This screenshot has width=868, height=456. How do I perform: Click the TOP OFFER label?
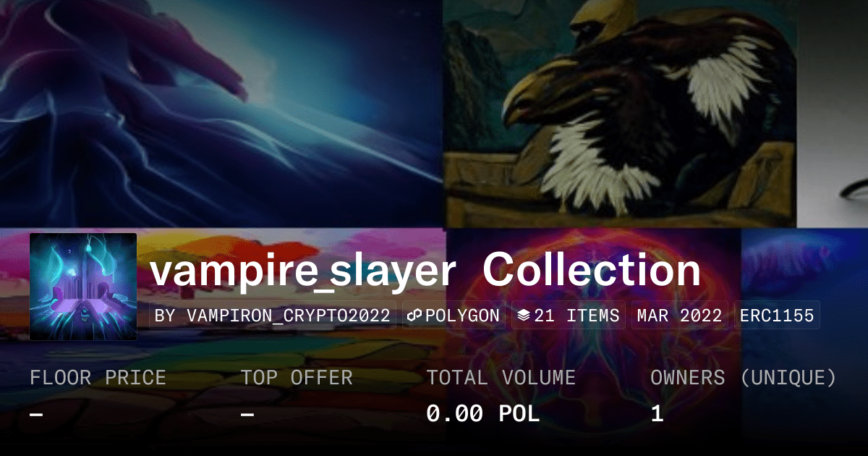(x=297, y=378)
